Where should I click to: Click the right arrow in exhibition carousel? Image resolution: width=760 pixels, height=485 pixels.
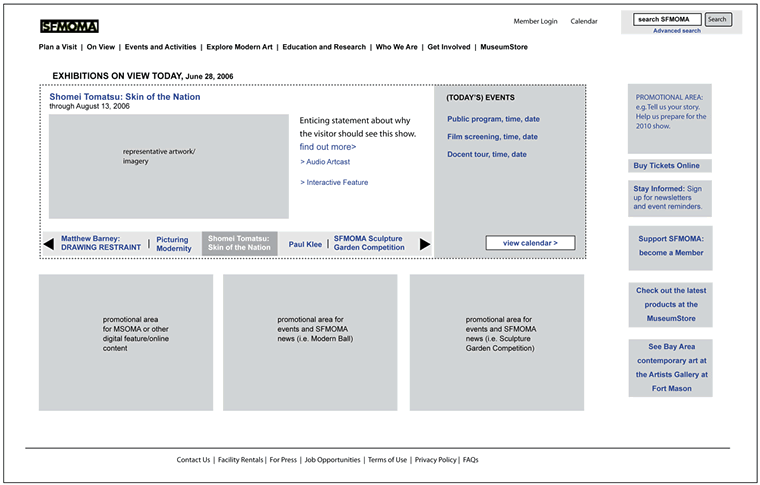pyautogui.click(x=425, y=244)
